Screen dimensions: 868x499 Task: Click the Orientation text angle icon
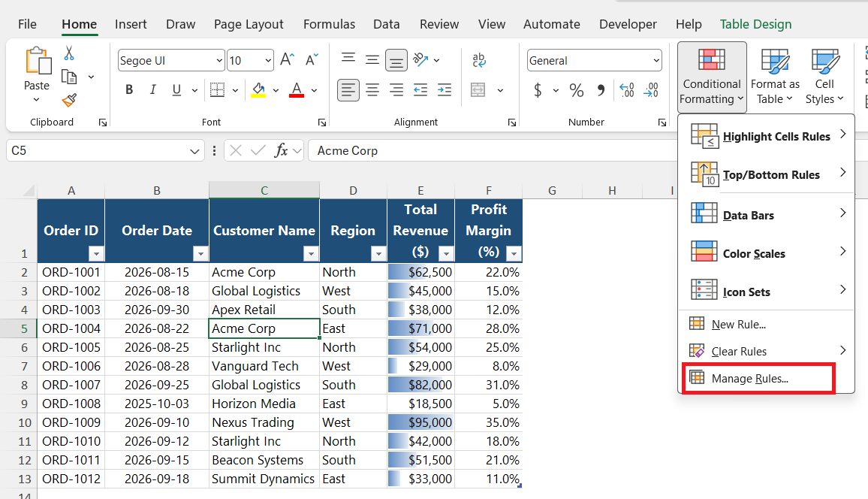click(x=420, y=60)
